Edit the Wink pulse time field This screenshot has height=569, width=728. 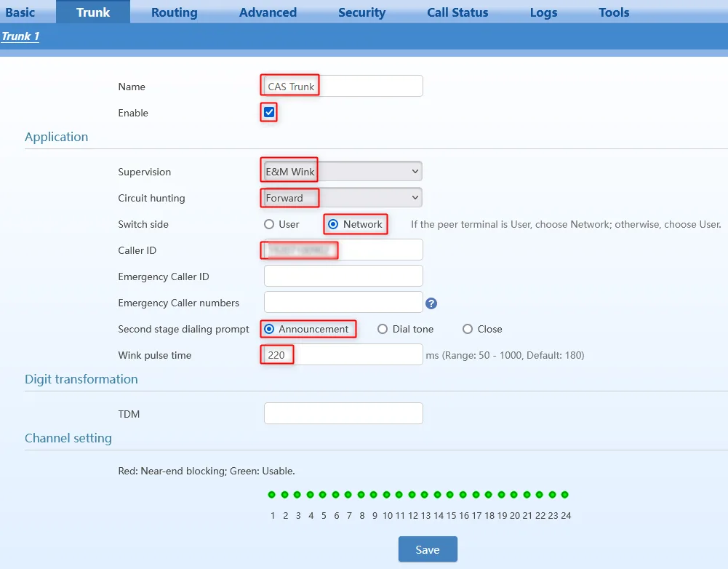pyautogui.click(x=343, y=355)
